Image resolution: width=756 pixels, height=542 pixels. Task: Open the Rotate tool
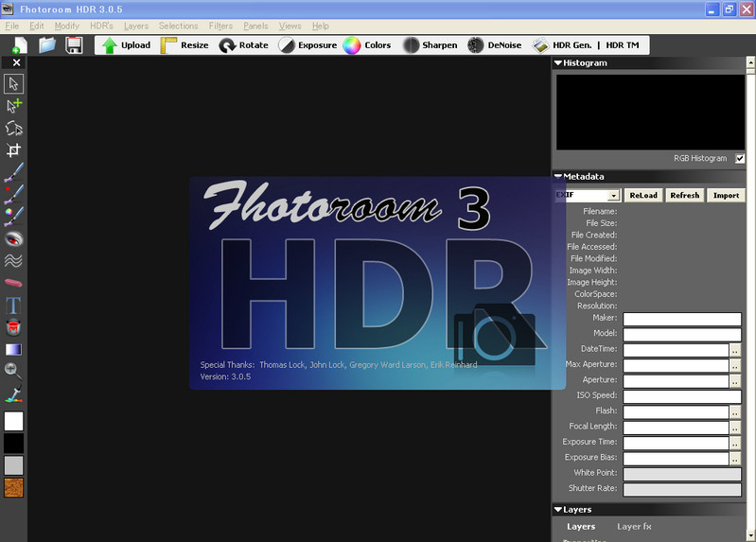click(x=243, y=45)
